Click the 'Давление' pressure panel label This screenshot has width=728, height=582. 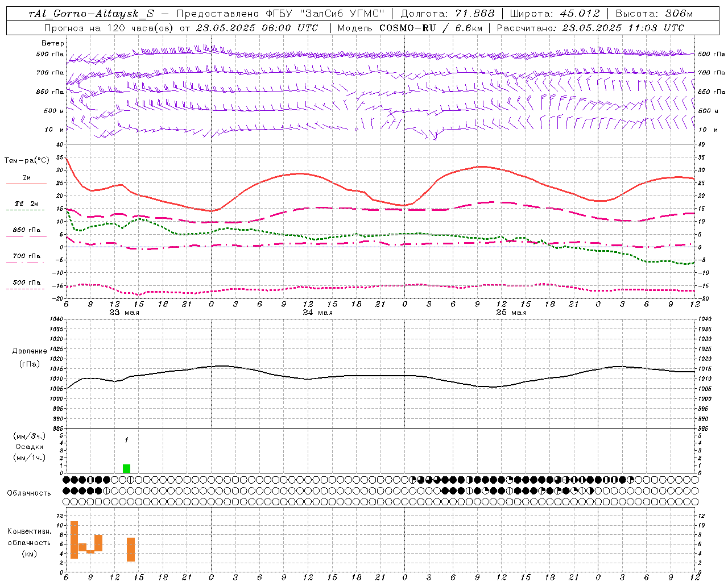tap(30, 351)
